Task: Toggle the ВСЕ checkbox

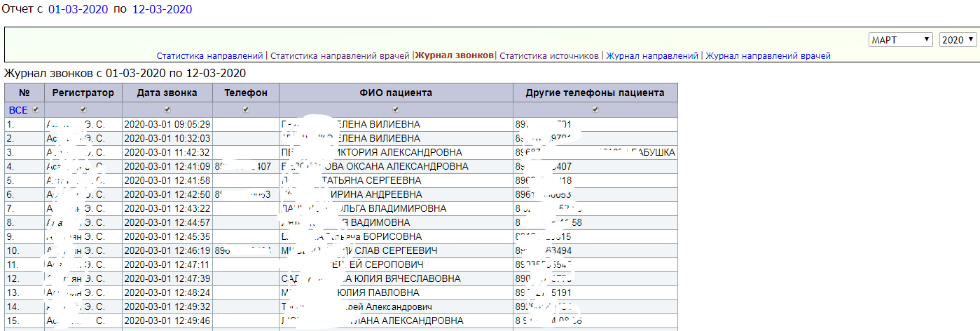Action: point(36,110)
